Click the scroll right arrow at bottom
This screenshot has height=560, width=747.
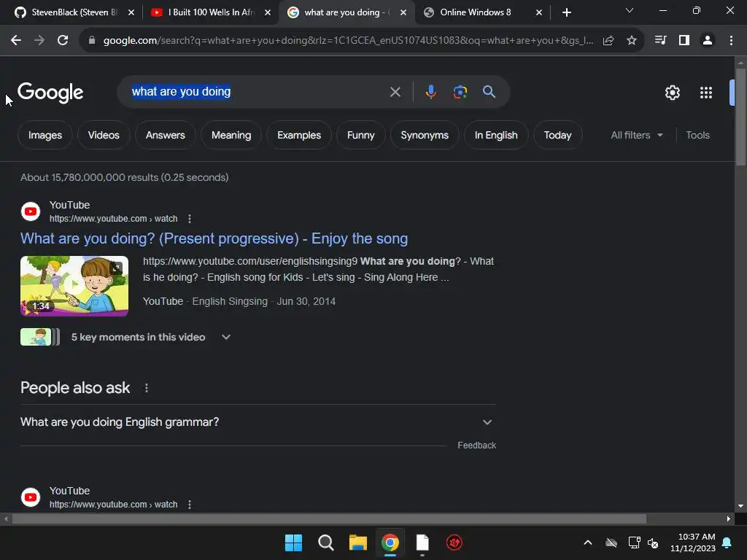pyautogui.click(x=729, y=518)
